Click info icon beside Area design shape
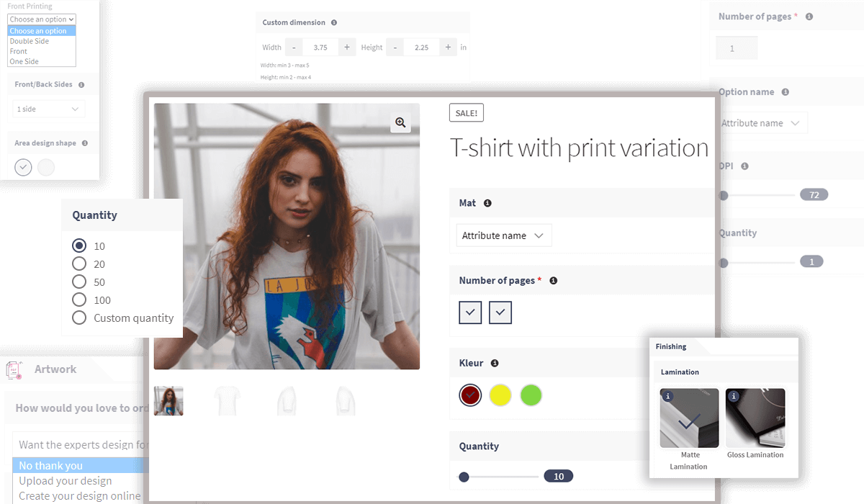864x504 pixels. coord(84,143)
